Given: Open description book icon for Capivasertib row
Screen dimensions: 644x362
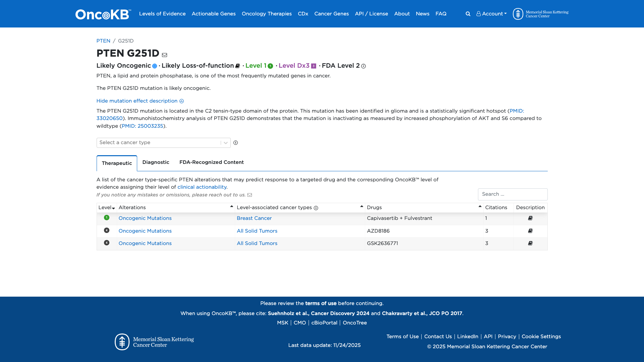Looking at the screenshot, I should (530, 218).
